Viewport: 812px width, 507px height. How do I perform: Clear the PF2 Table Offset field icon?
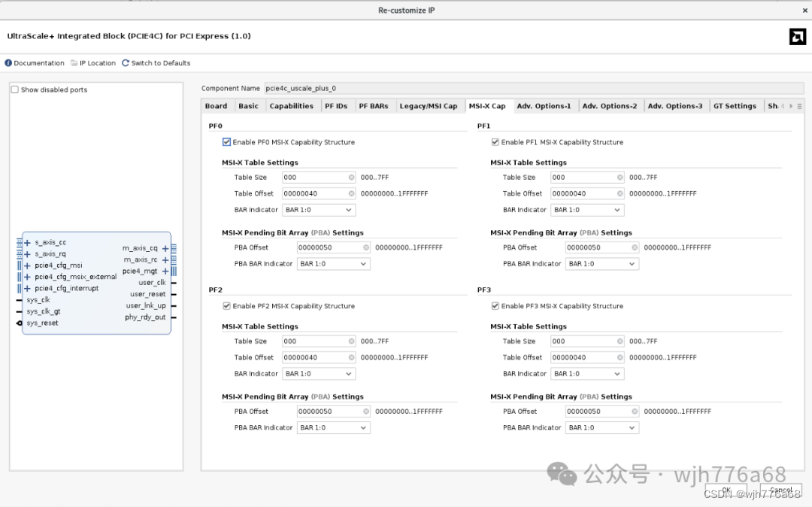pyautogui.click(x=352, y=357)
